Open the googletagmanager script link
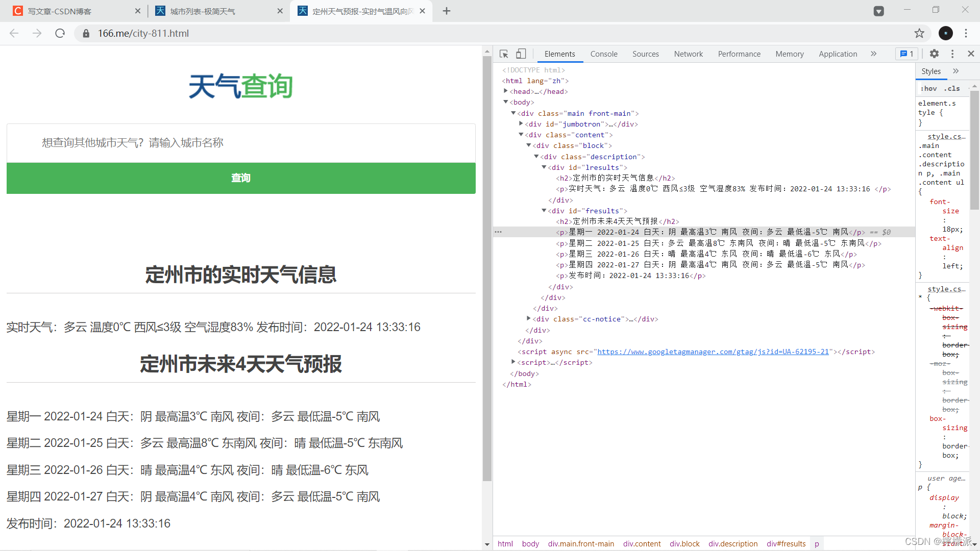 [713, 352]
